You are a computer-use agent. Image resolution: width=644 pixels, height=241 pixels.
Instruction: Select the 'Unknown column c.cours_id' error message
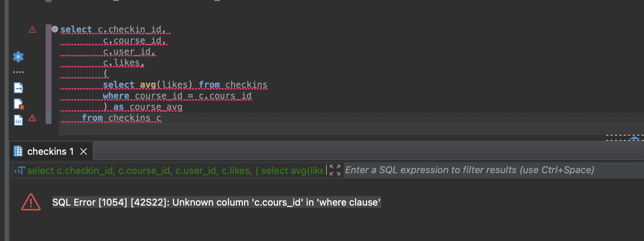coord(216,202)
